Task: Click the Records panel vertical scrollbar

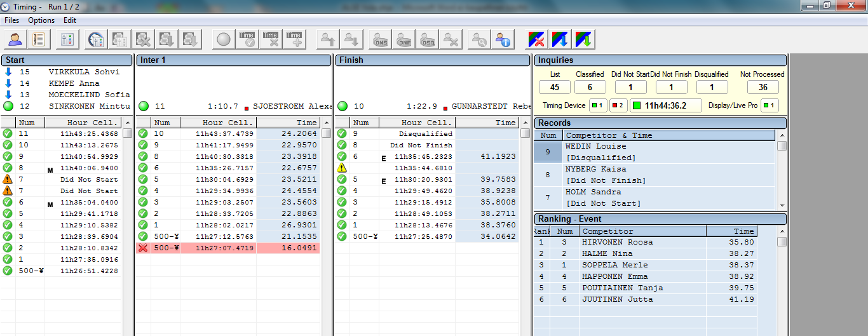Action: coord(782,170)
